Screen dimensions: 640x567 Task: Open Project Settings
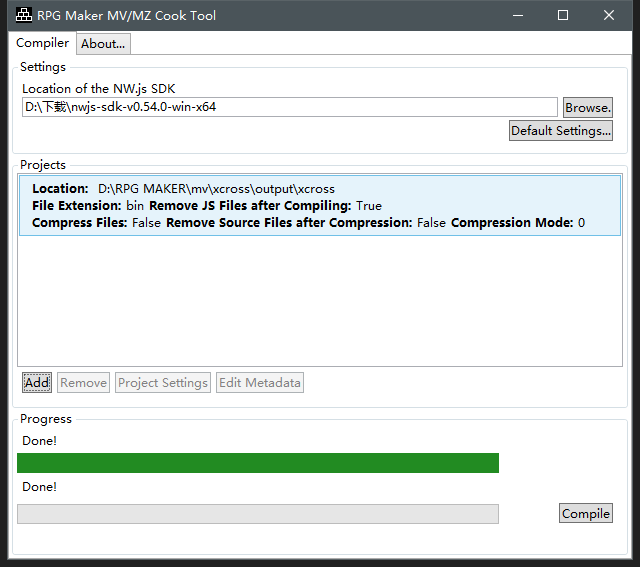tap(163, 382)
